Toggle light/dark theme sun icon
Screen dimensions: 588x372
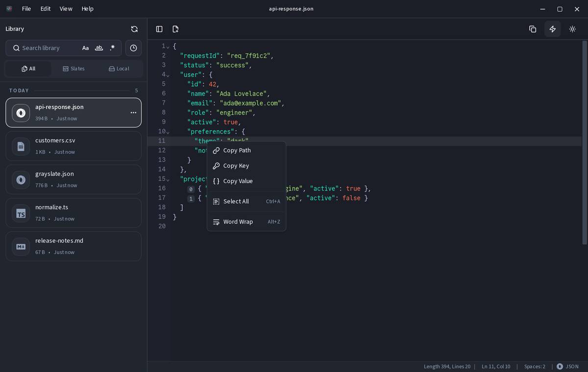572,29
